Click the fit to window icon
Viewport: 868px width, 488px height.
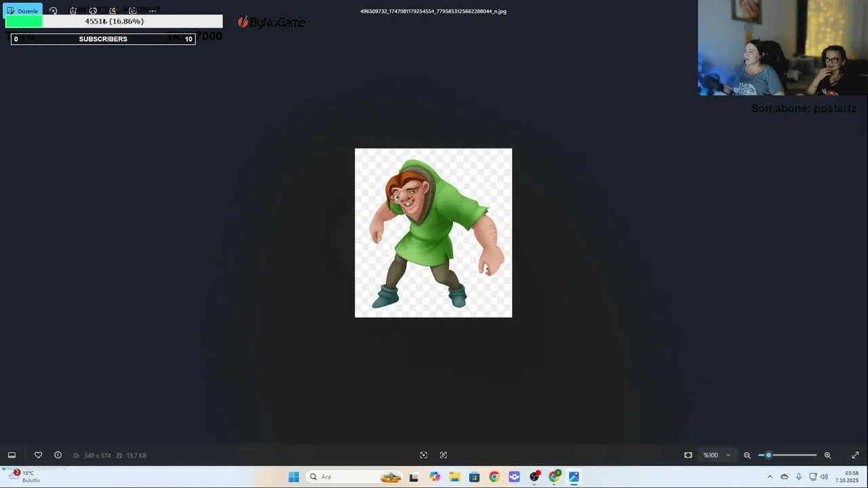(x=688, y=455)
